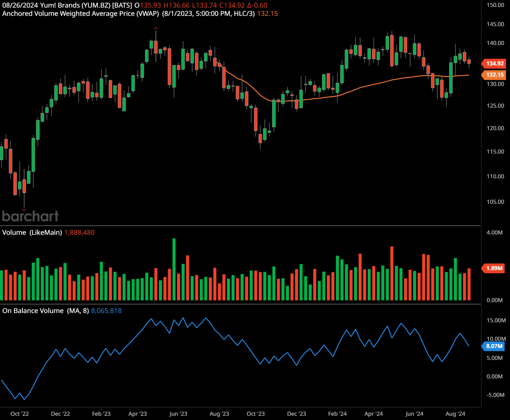Click the open price 135.93 in header
The width and height of the screenshot is (510, 420).
[151, 5]
